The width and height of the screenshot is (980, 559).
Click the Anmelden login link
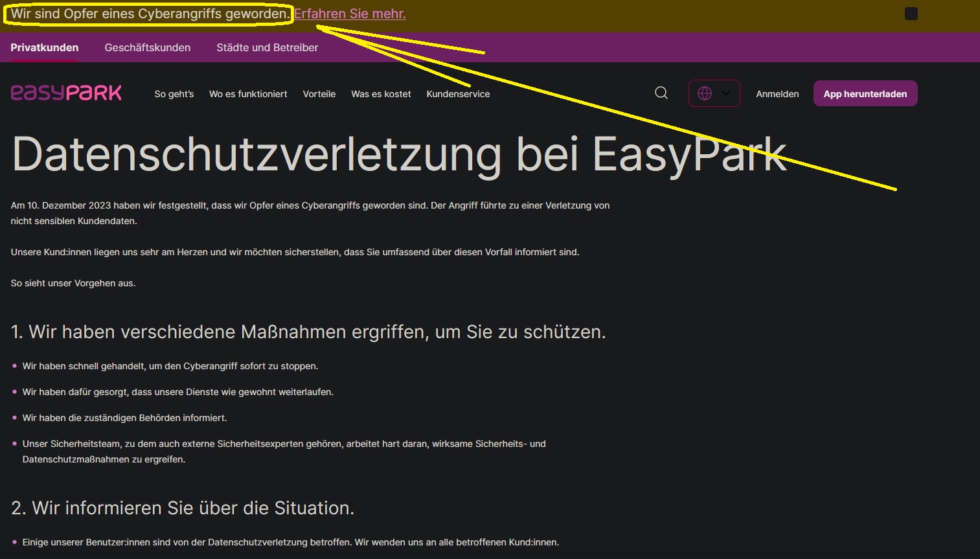point(777,94)
